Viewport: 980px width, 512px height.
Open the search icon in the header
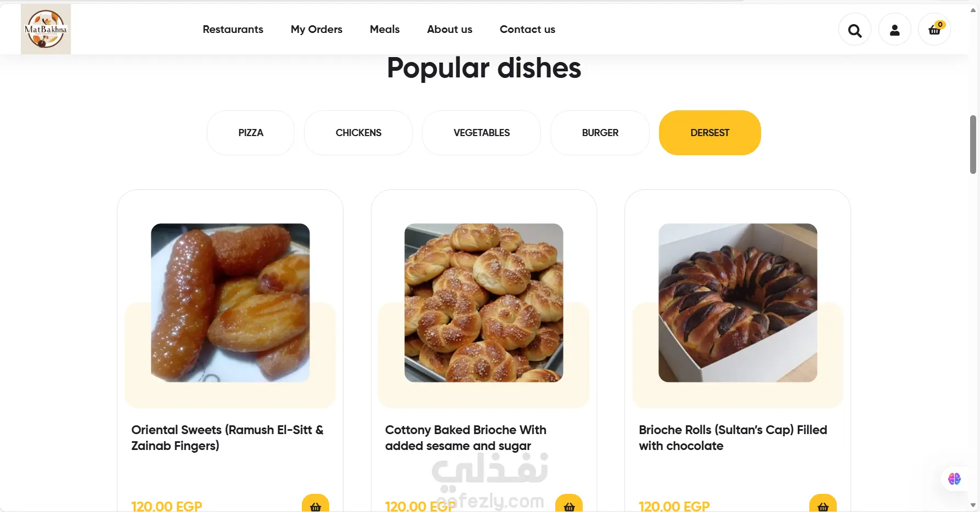(854, 30)
